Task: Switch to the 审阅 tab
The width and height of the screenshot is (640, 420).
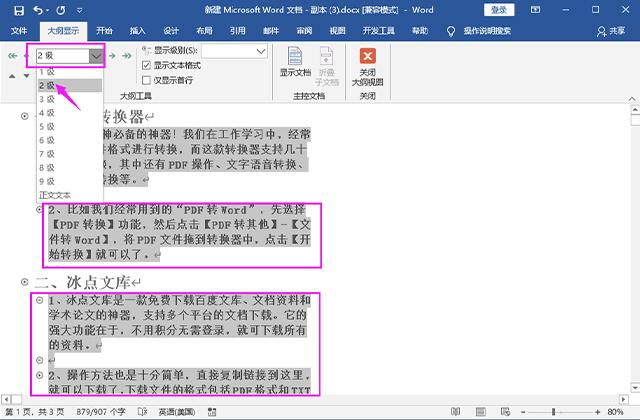Action: [304, 31]
